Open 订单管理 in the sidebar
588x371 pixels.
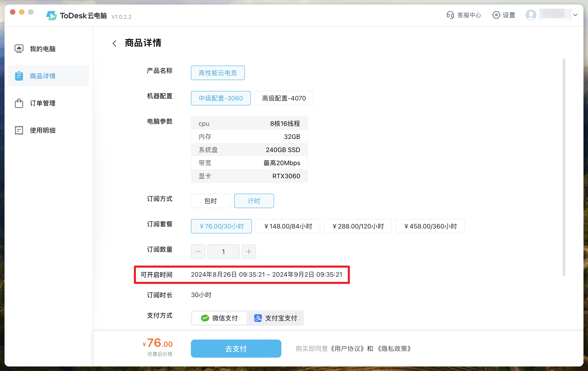click(x=48, y=103)
